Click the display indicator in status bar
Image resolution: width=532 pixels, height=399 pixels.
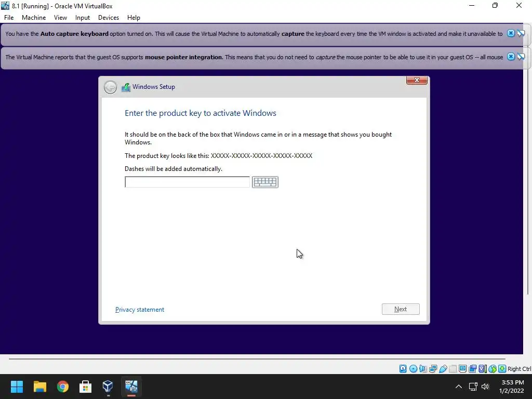coord(462,368)
